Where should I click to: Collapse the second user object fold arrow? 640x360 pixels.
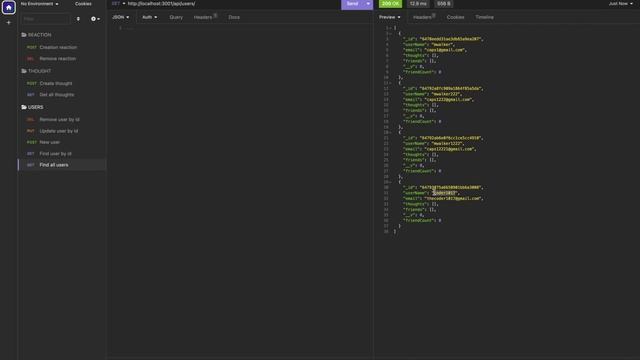390,83
